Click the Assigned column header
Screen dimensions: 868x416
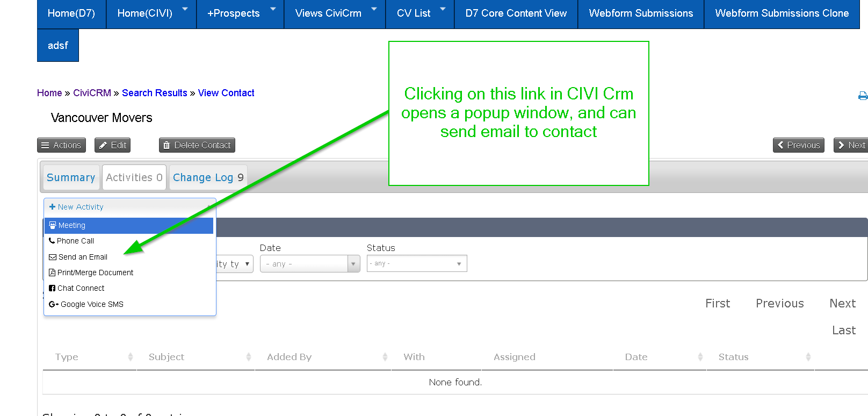pyautogui.click(x=515, y=357)
